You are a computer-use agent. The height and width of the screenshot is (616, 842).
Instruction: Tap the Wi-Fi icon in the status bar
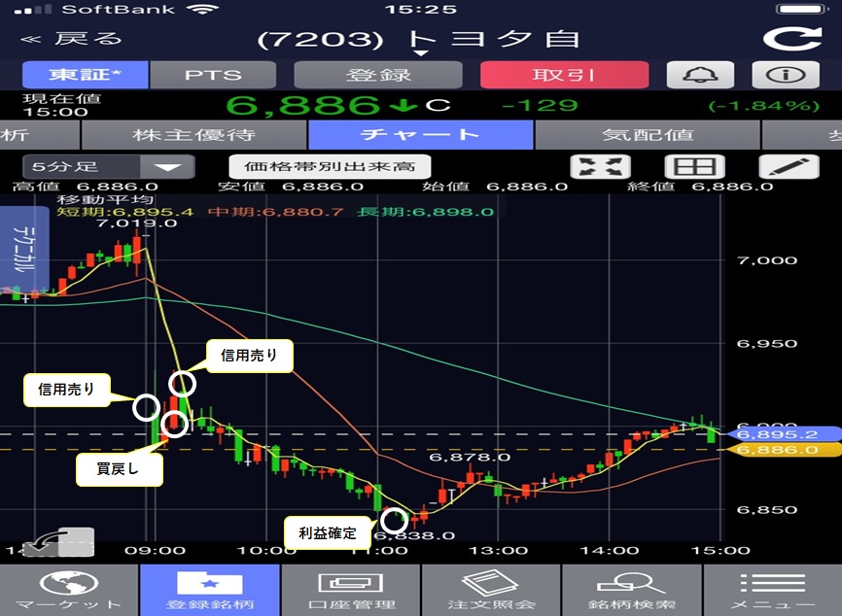point(202,9)
